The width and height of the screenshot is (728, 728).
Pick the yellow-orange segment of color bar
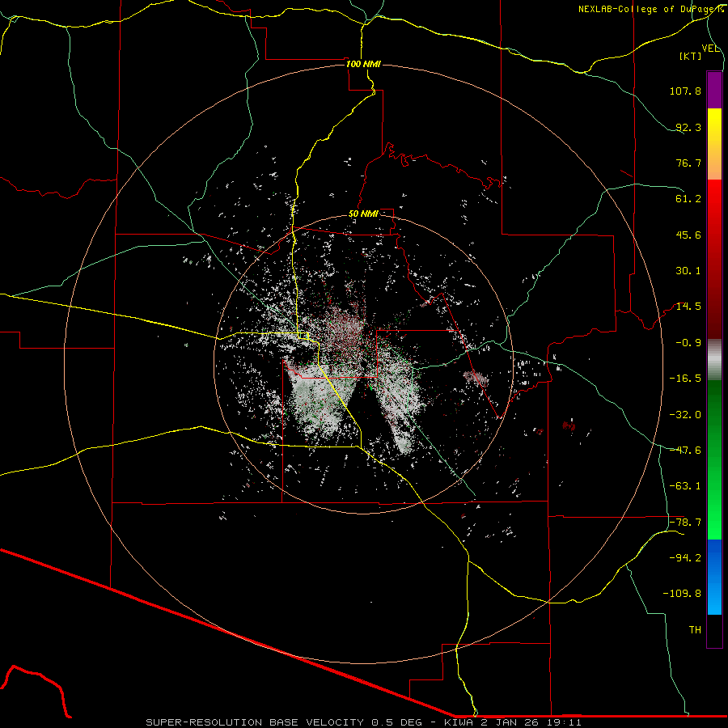[714, 144]
